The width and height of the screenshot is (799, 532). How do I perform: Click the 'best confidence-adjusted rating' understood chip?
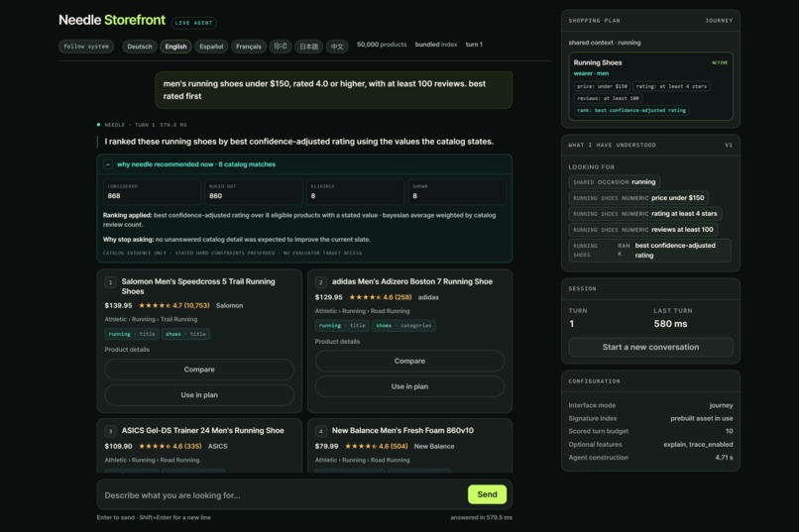pyautogui.click(x=649, y=251)
